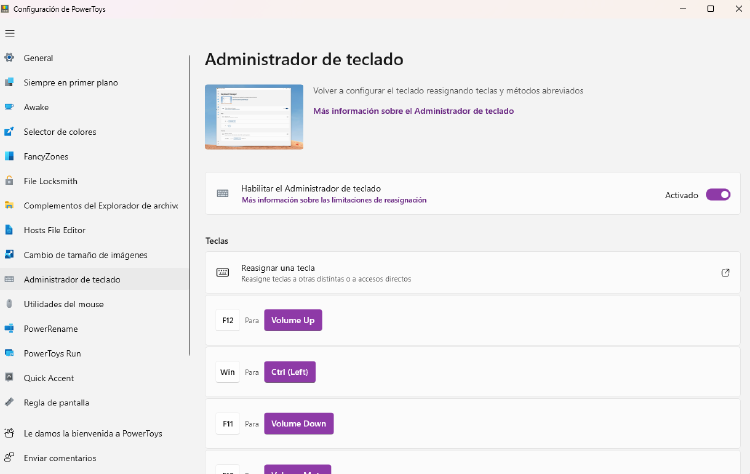The height and width of the screenshot is (474, 750).
Task: Click the F12 to Volume Up mapping
Action: click(292, 320)
